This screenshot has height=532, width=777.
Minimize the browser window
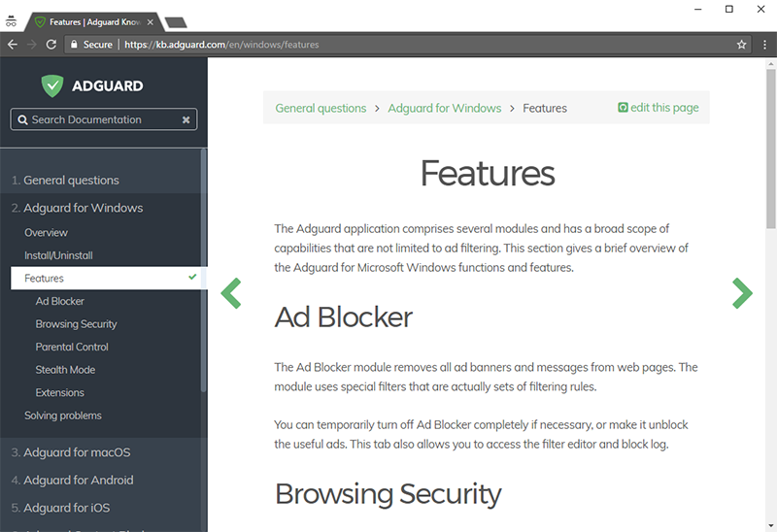click(x=697, y=9)
